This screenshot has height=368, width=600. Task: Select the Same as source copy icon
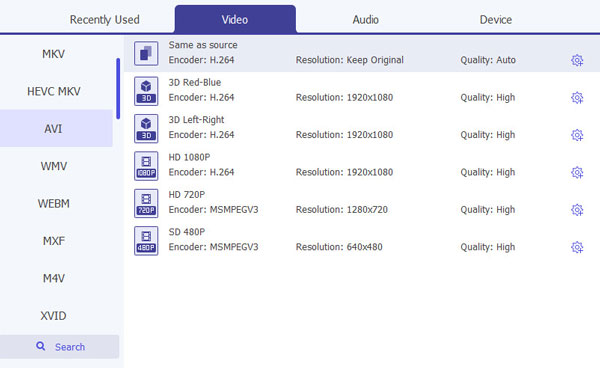coord(146,54)
